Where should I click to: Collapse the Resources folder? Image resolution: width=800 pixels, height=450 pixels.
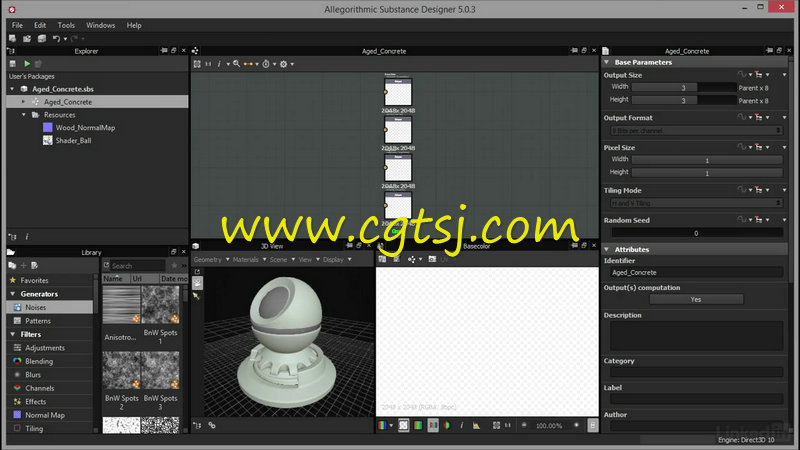pos(23,115)
